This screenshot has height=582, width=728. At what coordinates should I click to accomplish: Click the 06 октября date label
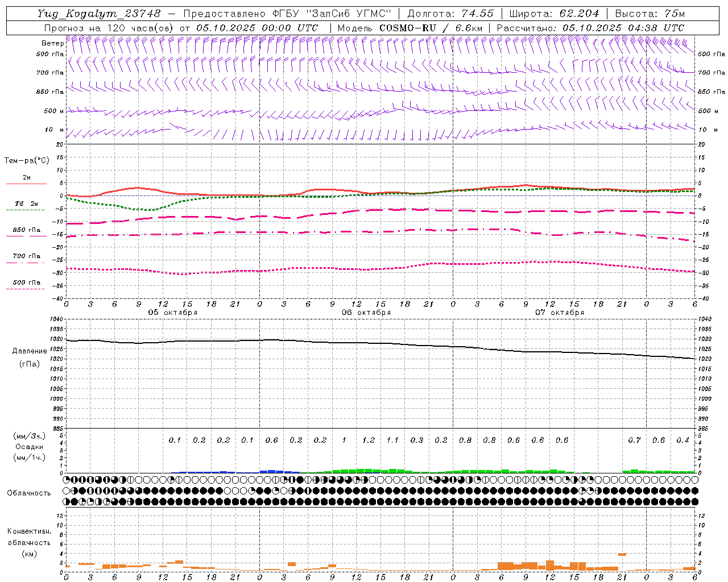point(366,313)
